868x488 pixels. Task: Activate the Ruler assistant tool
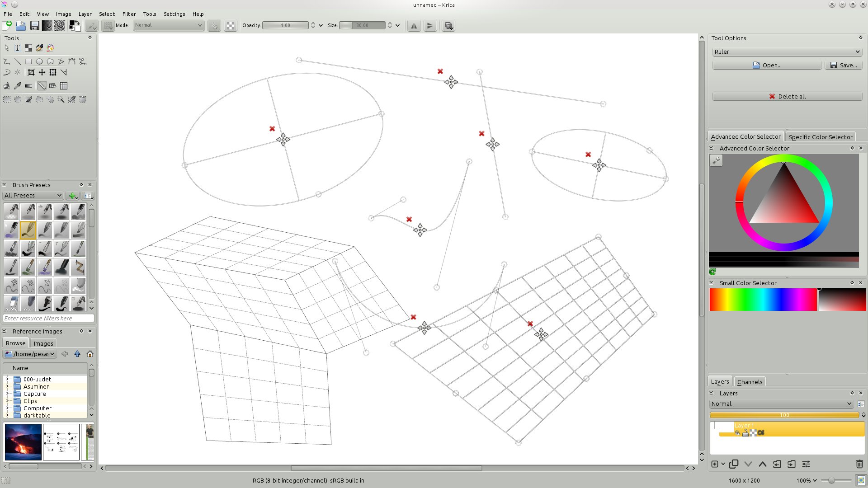(42, 86)
